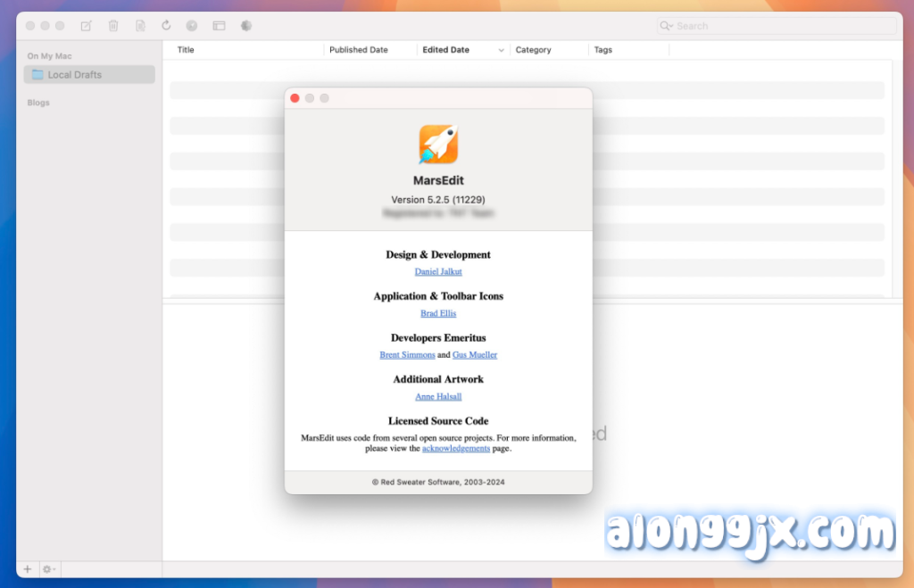Click the MarsEdit rocket app icon
Image resolution: width=914 pixels, height=588 pixels.
pos(438,145)
